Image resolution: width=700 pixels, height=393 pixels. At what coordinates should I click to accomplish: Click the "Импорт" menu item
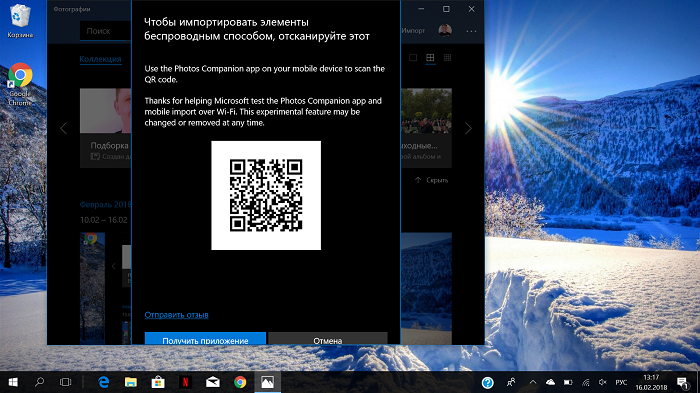tap(413, 30)
